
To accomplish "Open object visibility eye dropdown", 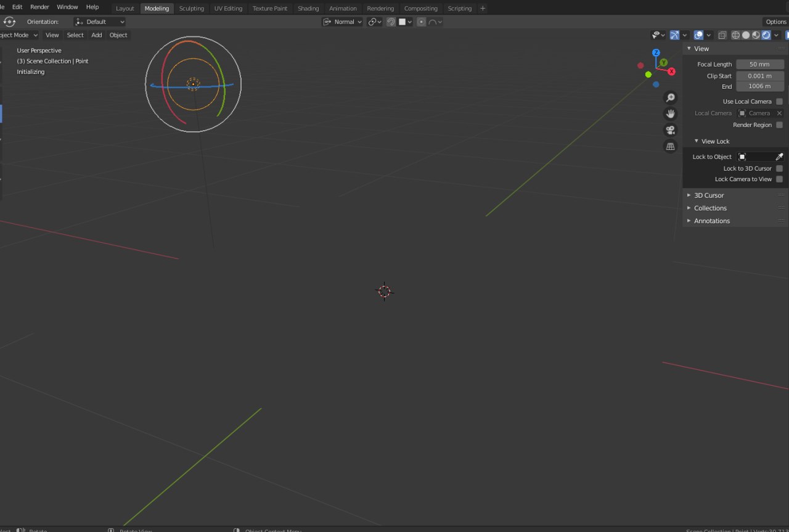I will (x=658, y=35).
